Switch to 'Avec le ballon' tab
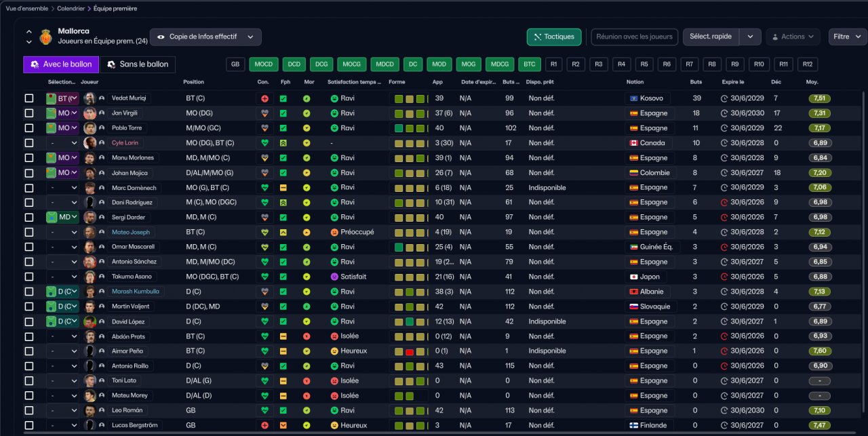This screenshot has width=868, height=436. click(61, 64)
